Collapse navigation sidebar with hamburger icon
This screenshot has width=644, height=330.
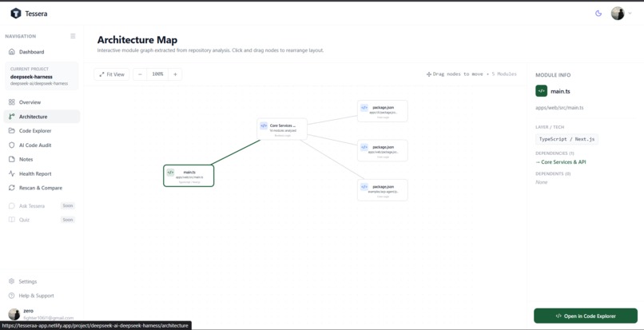(73, 36)
